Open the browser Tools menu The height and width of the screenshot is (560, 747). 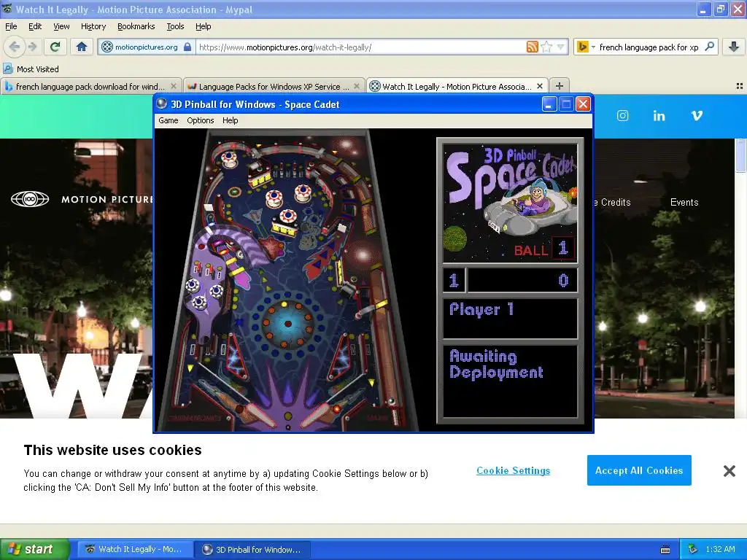point(175,26)
